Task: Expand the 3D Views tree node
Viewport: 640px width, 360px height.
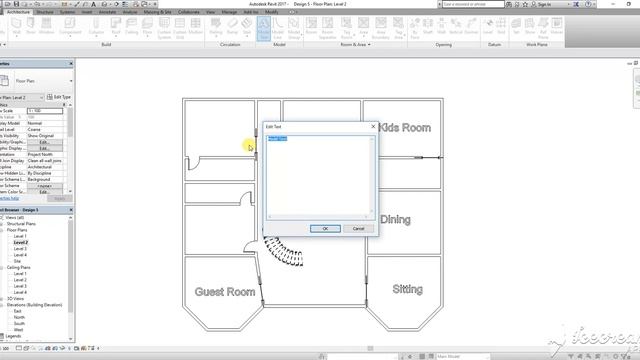Action: (x=2, y=299)
